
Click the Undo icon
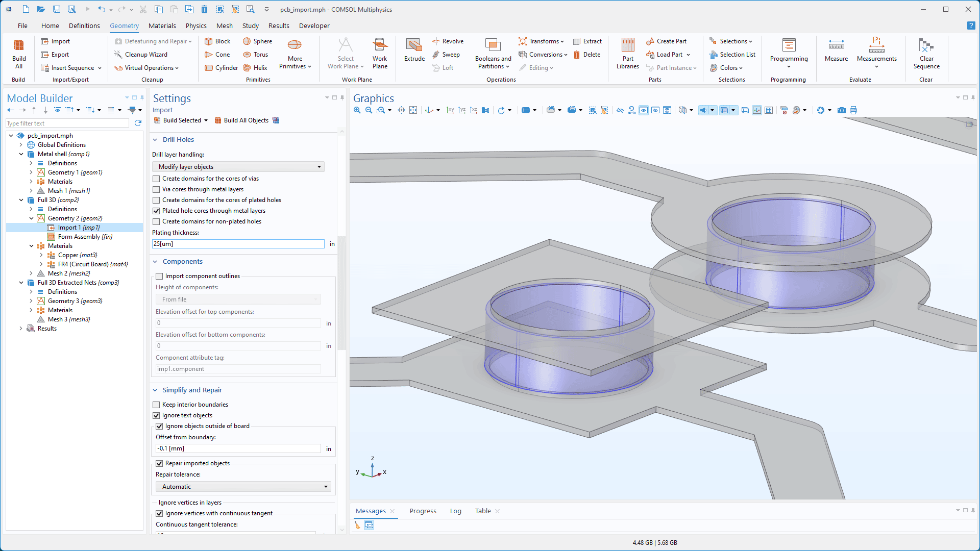click(x=102, y=9)
